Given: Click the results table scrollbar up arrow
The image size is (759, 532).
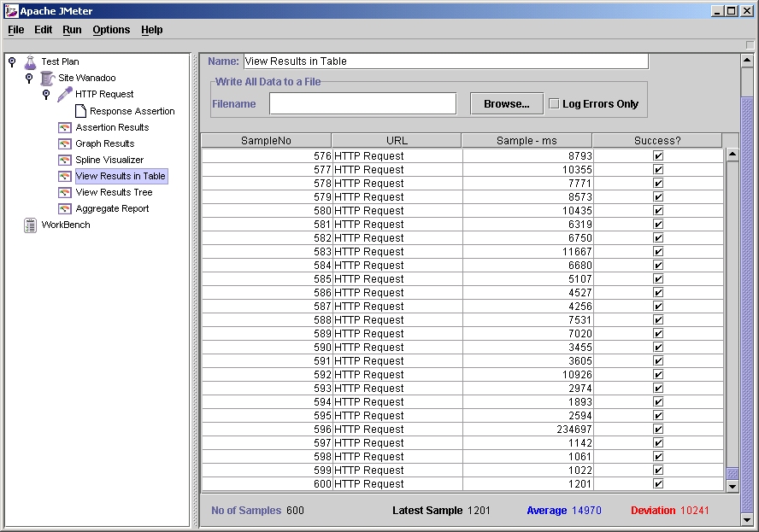Looking at the screenshot, I should click(732, 155).
